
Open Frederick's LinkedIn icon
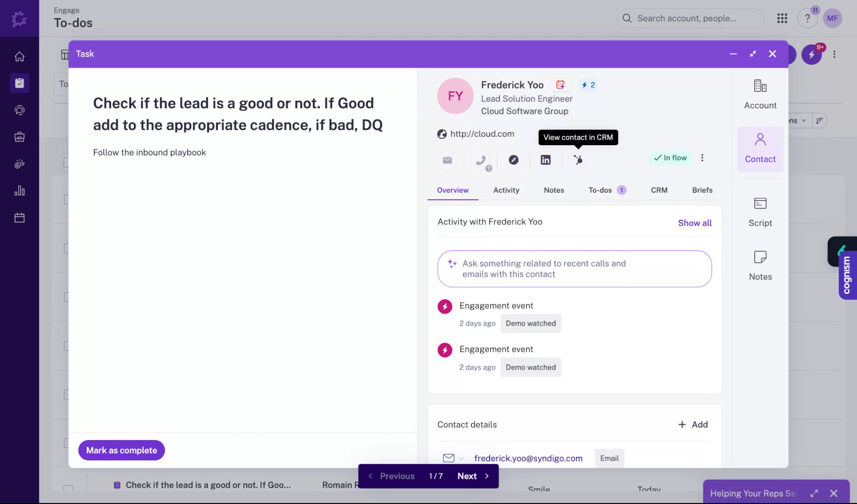[x=545, y=160]
